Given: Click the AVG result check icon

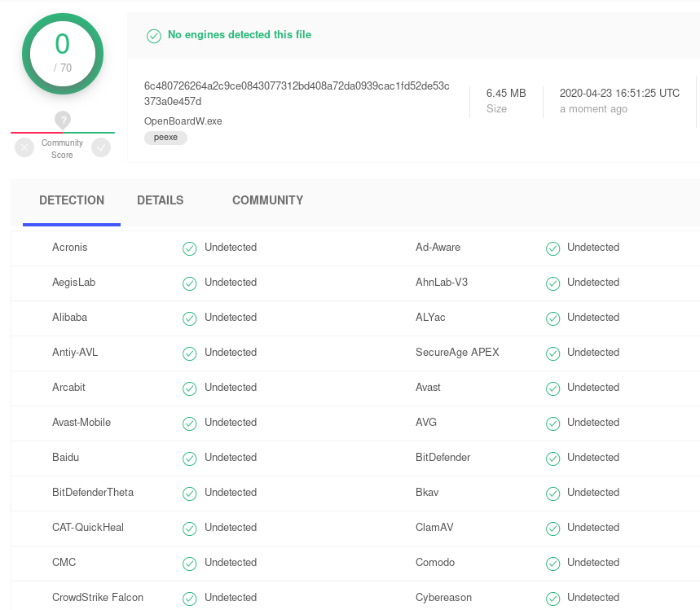Looking at the screenshot, I should click(553, 423).
